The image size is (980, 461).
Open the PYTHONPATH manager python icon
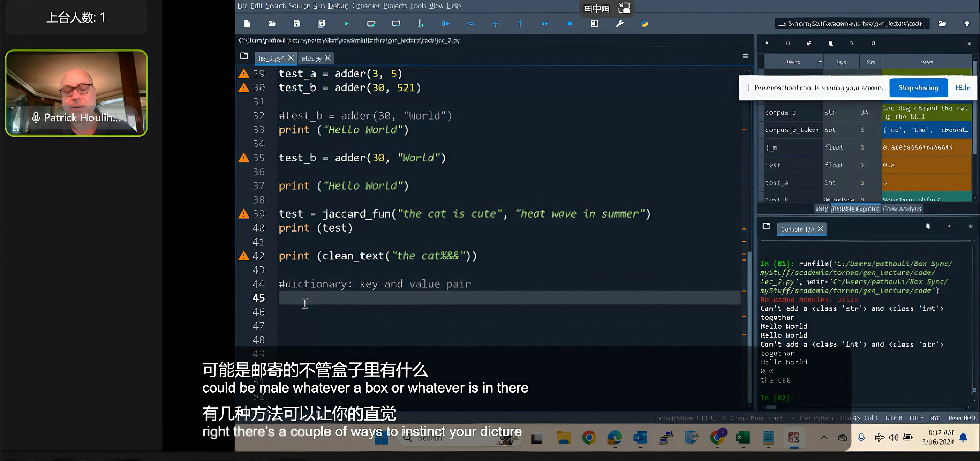point(645,24)
